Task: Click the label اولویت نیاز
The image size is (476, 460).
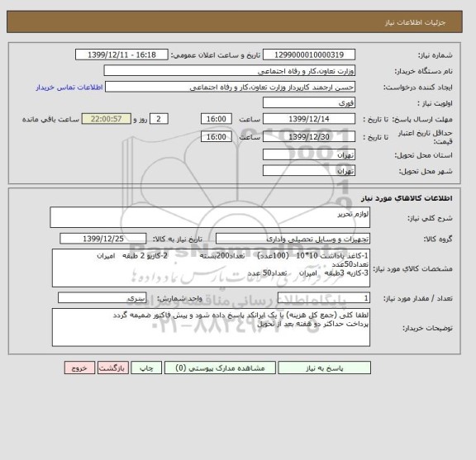Action: tap(435, 104)
